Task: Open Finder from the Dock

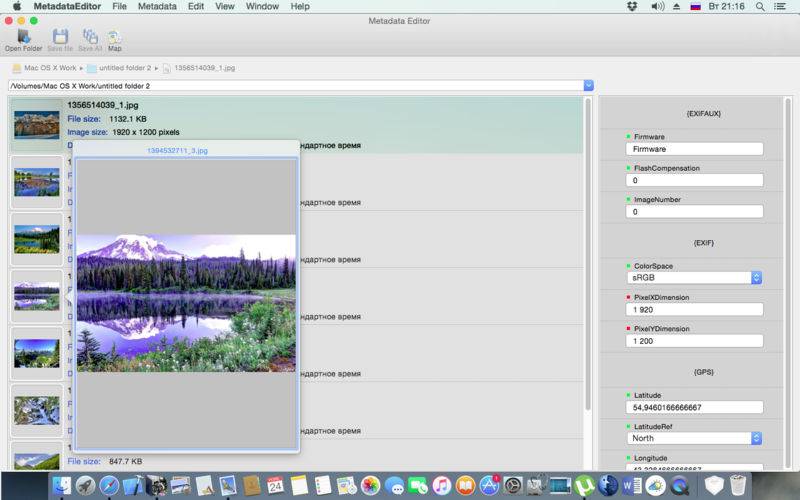Action: (x=62, y=485)
